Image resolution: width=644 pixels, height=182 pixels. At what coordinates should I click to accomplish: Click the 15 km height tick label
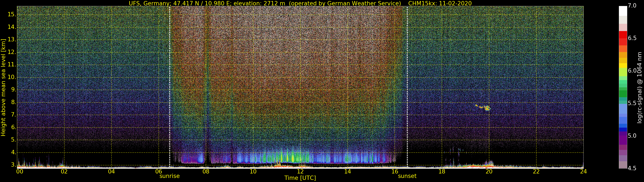coord(12,15)
